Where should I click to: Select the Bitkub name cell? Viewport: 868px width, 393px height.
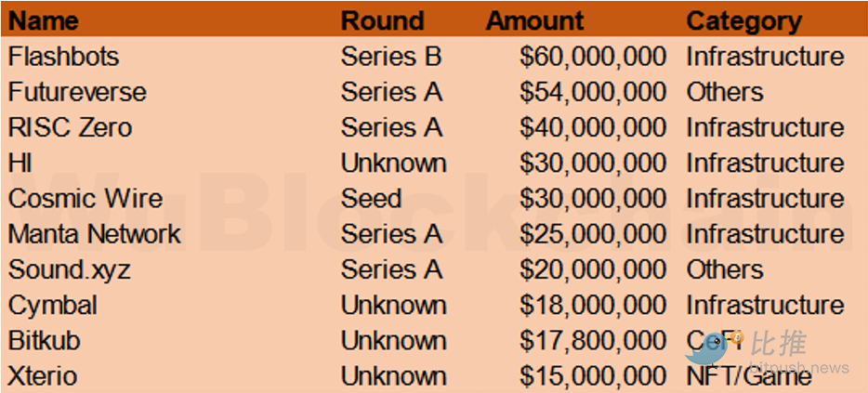point(45,341)
